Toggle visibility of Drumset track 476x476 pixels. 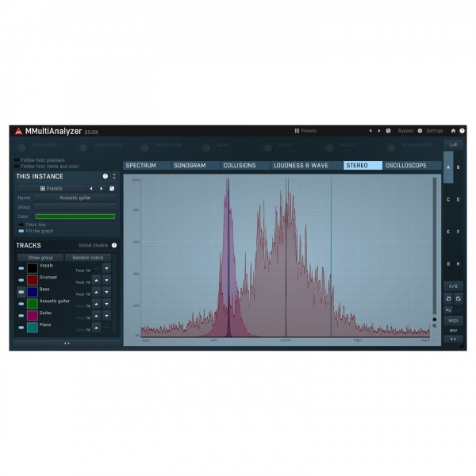[x=21, y=280]
